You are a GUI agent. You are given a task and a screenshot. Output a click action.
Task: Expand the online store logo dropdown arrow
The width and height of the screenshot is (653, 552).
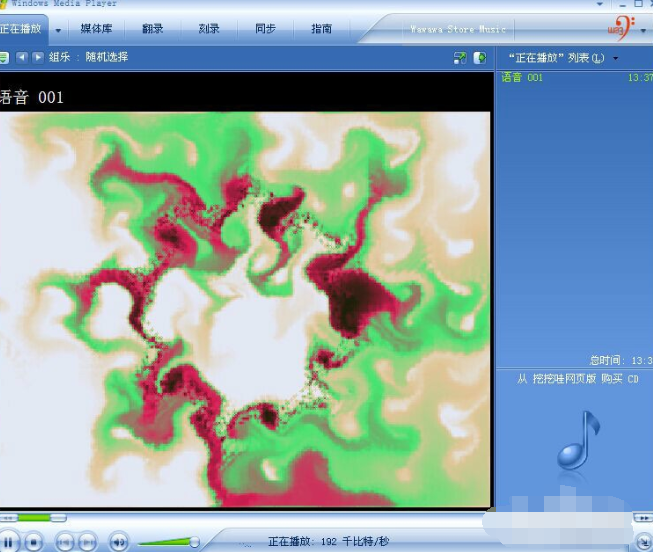coord(641,30)
